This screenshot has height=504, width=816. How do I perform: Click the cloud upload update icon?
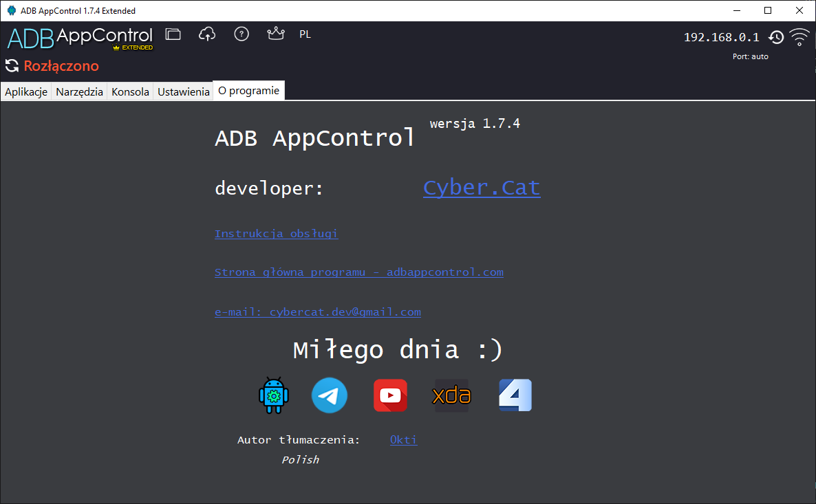[207, 34]
